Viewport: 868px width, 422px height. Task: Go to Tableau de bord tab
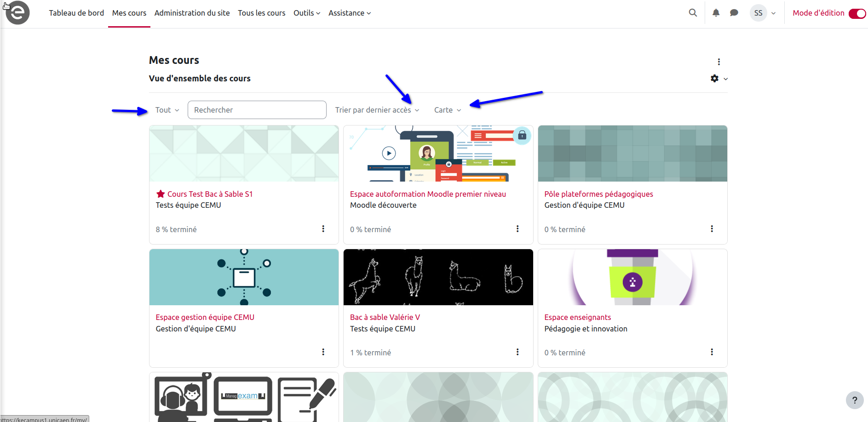pos(76,13)
